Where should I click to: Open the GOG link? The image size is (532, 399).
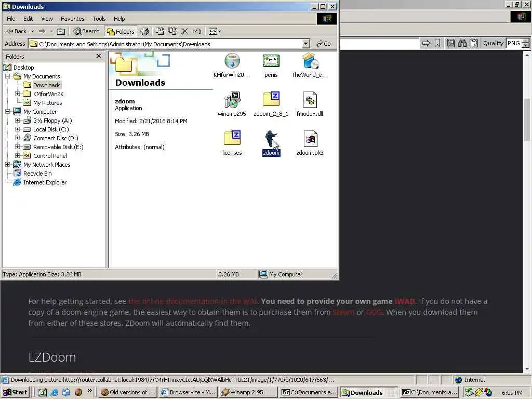(374, 312)
